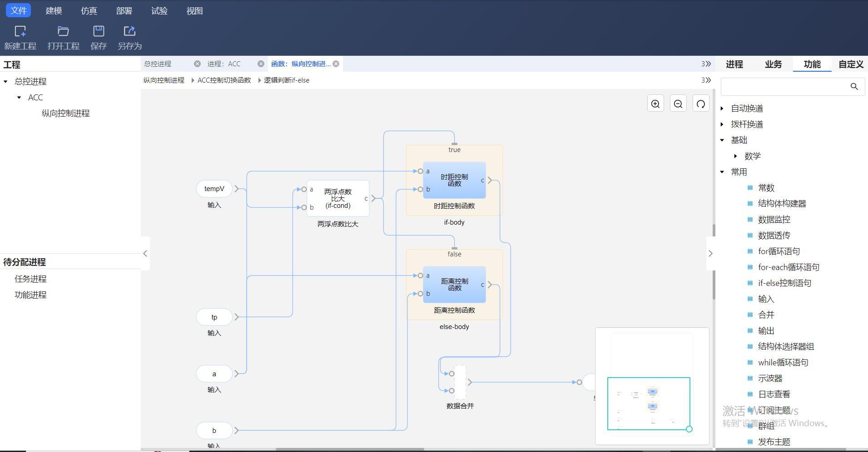Image resolution: width=868 pixels, height=452 pixels.
Task: Close the 总控进程 tab
Action: 197,64
